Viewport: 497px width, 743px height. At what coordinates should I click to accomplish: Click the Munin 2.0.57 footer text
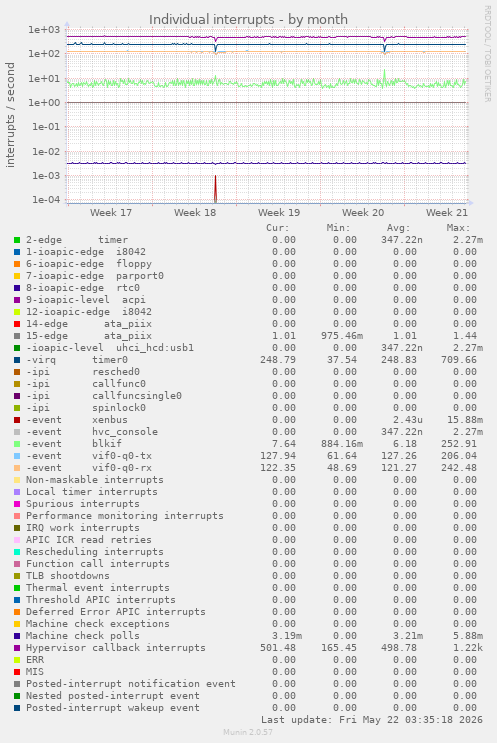[x=248, y=732]
